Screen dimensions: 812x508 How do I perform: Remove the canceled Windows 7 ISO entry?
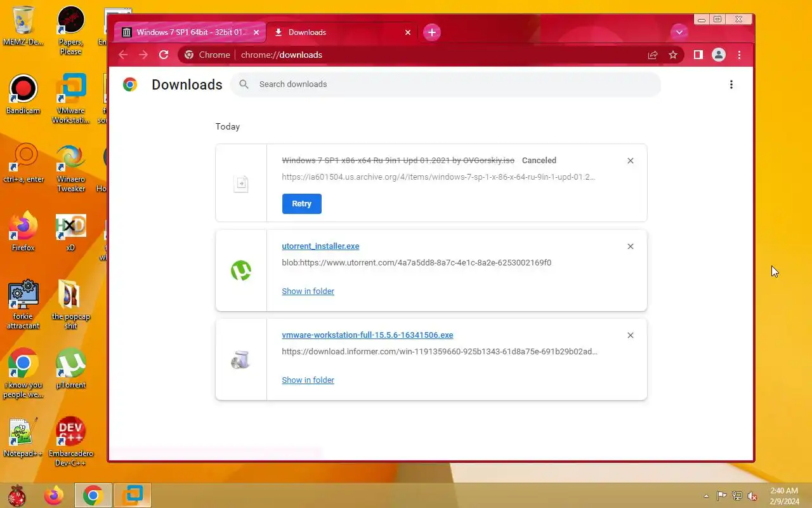coord(631,161)
